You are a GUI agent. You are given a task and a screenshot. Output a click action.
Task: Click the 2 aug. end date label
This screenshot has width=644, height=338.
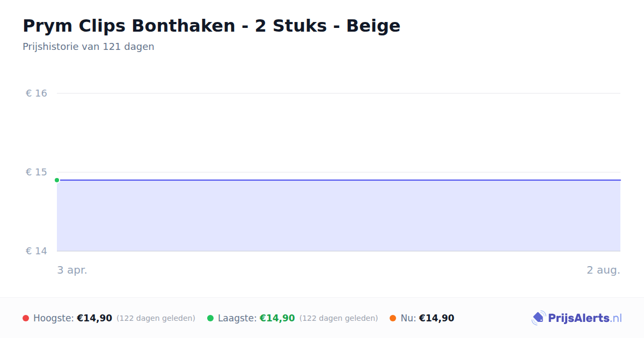[603, 270]
